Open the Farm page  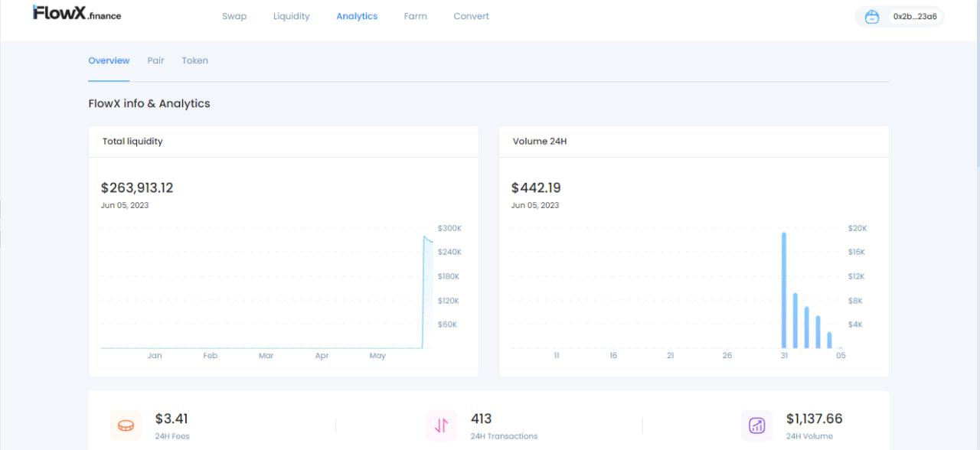[x=416, y=16]
